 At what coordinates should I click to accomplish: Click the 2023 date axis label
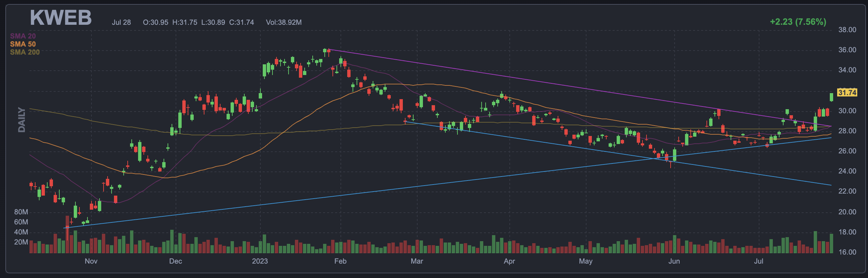(260, 261)
